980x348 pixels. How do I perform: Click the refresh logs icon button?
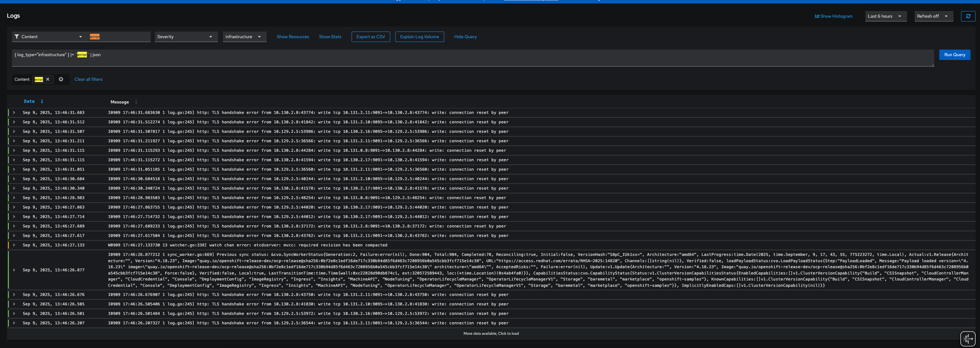click(968, 16)
